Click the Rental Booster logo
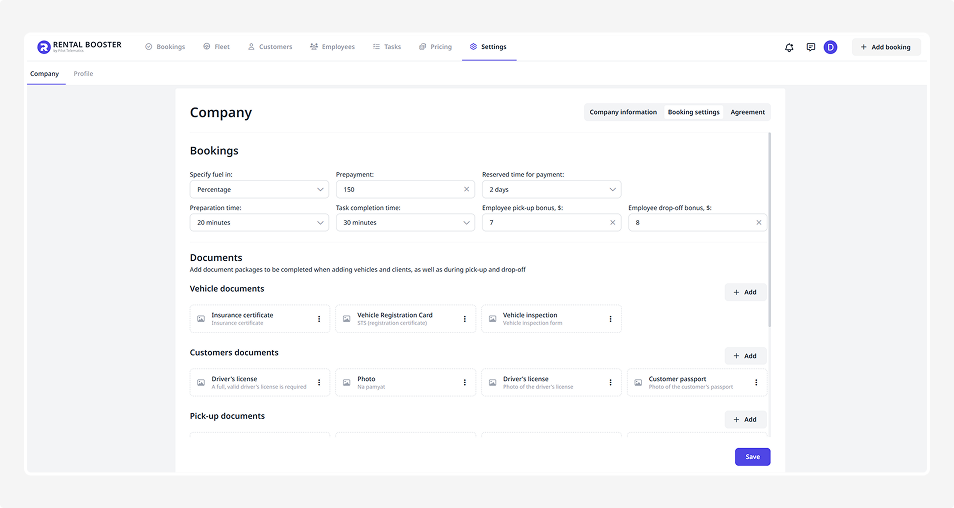 79,47
